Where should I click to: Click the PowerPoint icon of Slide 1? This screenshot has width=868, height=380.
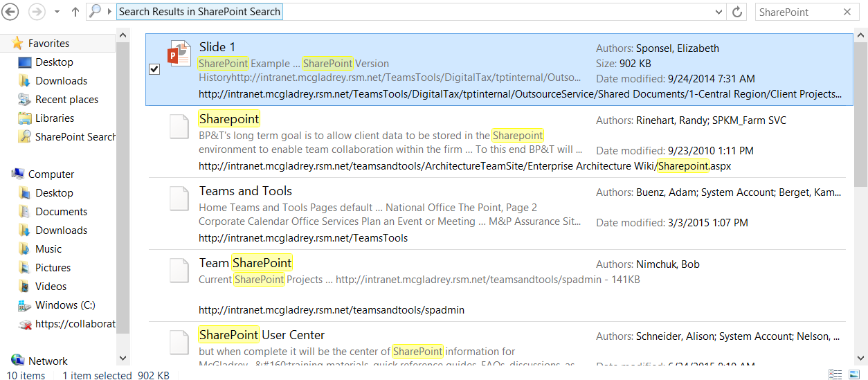[x=179, y=53]
